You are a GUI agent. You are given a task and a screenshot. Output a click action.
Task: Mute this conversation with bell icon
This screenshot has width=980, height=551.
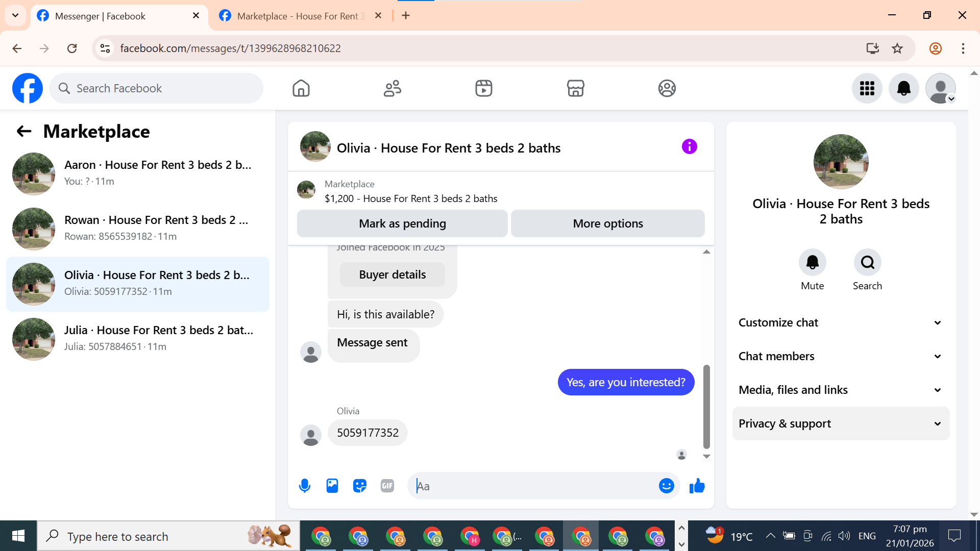click(812, 263)
